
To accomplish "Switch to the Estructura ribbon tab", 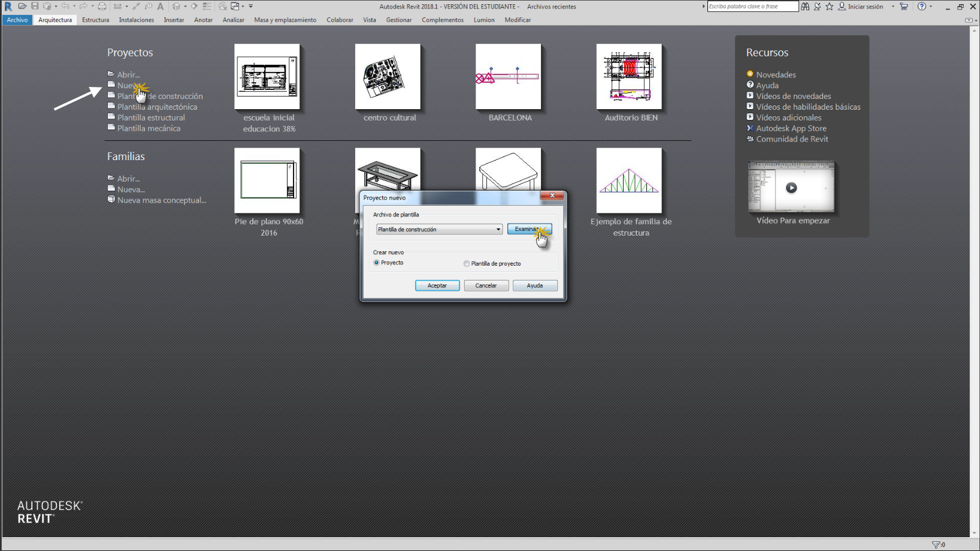I will (x=95, y=20).
